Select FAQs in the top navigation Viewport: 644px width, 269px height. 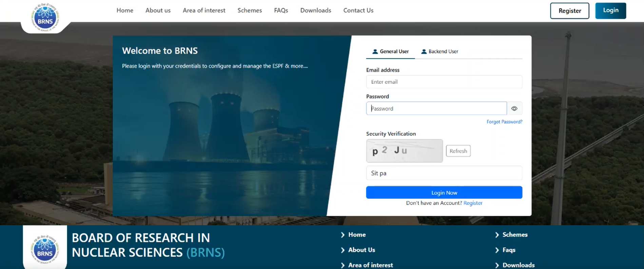281,11
